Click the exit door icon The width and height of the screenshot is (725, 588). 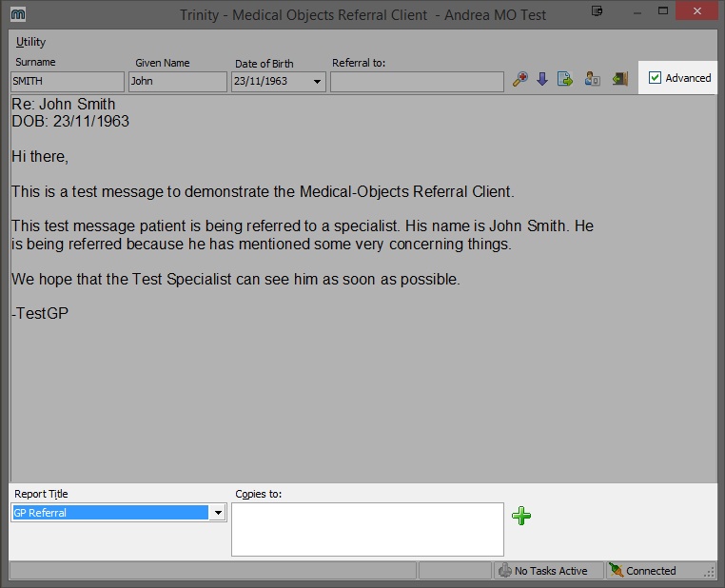tap(620, 79)
